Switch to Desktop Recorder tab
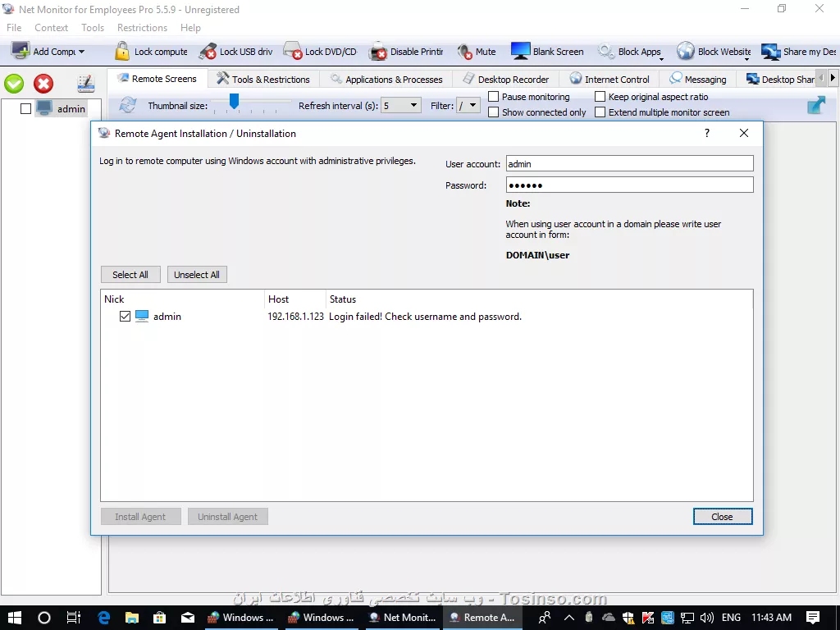840x630 pixels. pyautogui.click(x=505, y=80)
